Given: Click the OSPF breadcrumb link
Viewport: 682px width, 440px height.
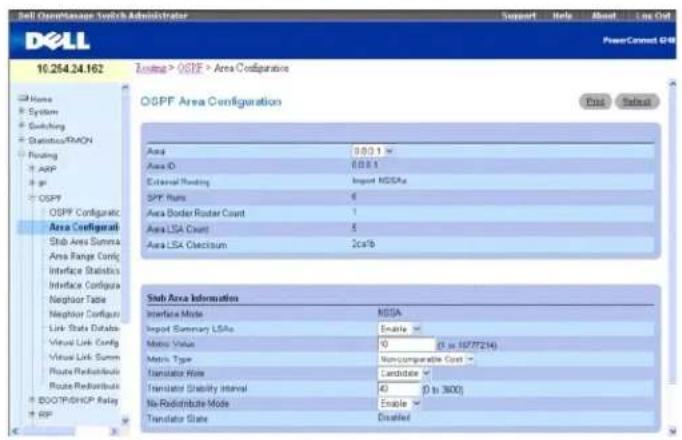Looking at the screenshot, I should tap(190, 68).
